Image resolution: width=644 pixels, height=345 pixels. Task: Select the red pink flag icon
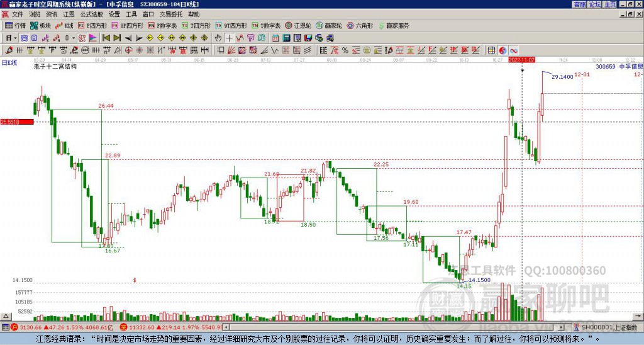tap(93, 38)
